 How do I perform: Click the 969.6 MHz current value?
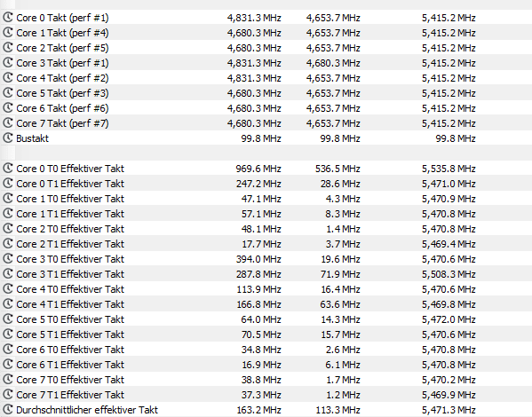pyautogui.click(x=258, y=169)
